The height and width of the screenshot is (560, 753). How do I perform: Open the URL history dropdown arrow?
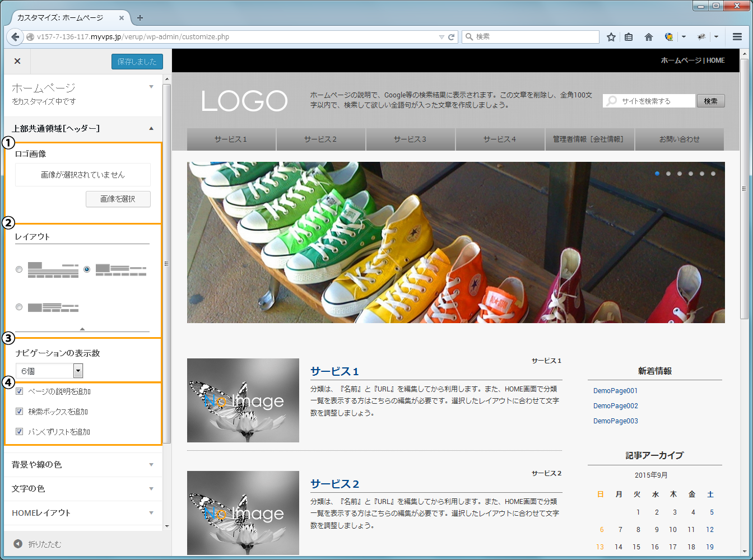pos(441,37)
